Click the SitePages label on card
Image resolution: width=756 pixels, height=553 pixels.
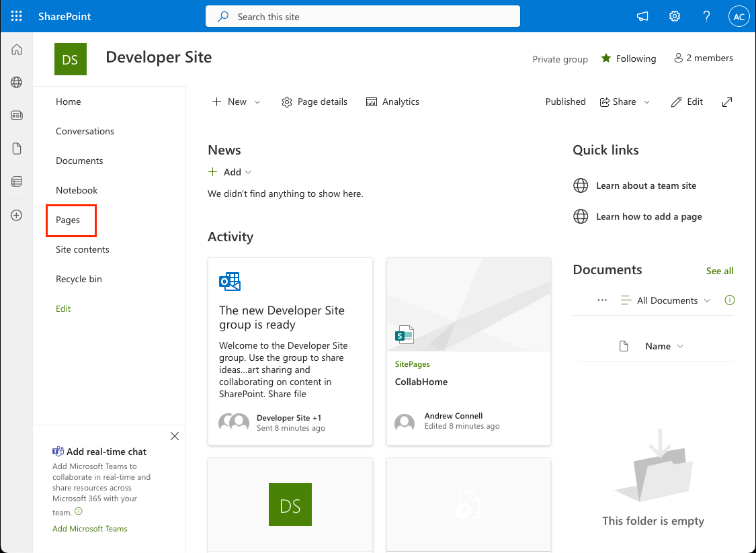coord(412,364)
